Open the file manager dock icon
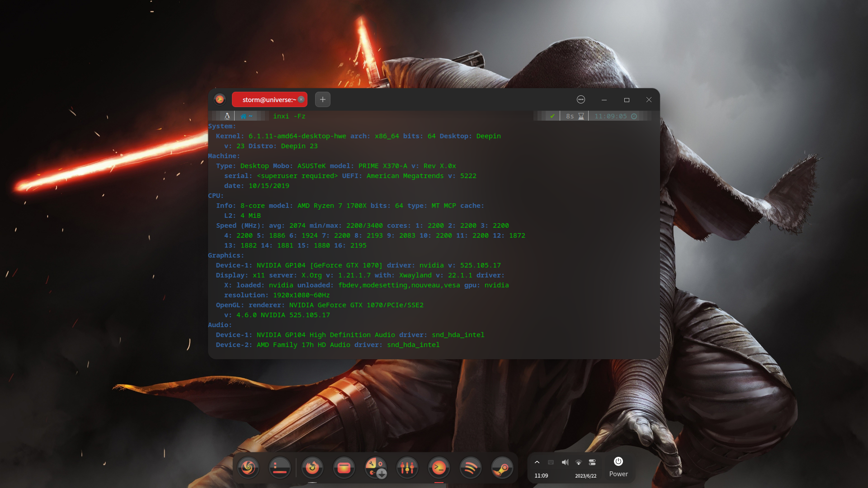This screenshot has height=488, width=868. (x=344, y=468)
